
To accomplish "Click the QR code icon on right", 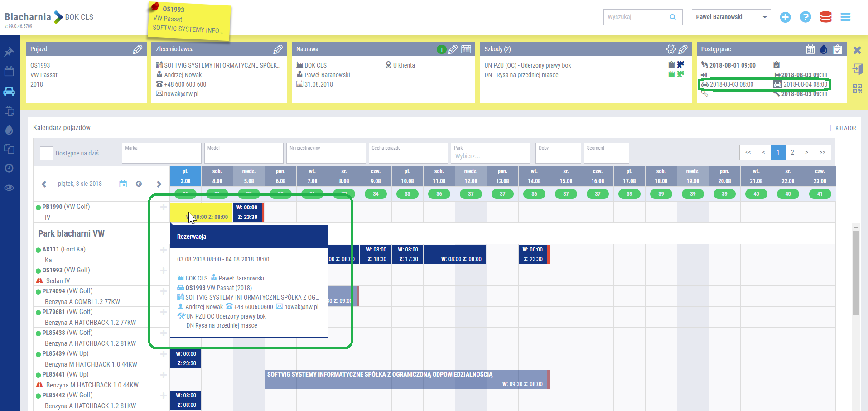I will click(857, 88).
